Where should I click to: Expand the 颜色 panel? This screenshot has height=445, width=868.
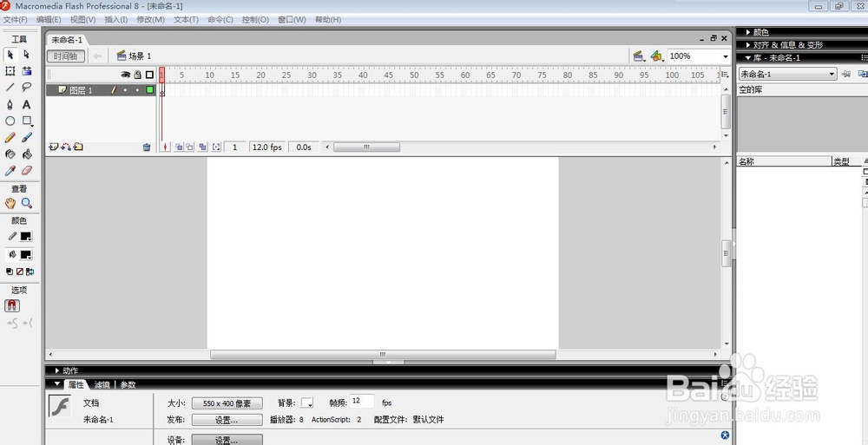[748, 32]
